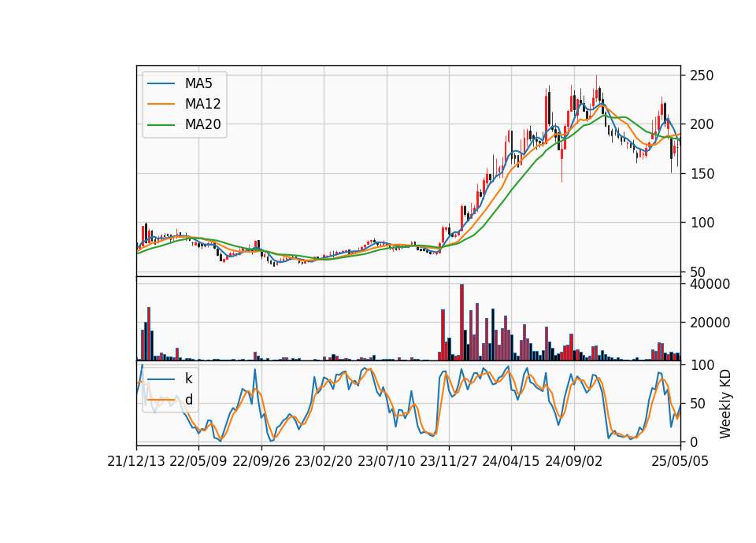Viewport: 756px width, 543px height.
Task: Click the orange MA12 legend line sample
Action: pyautogui.click(x=161, y=104)
